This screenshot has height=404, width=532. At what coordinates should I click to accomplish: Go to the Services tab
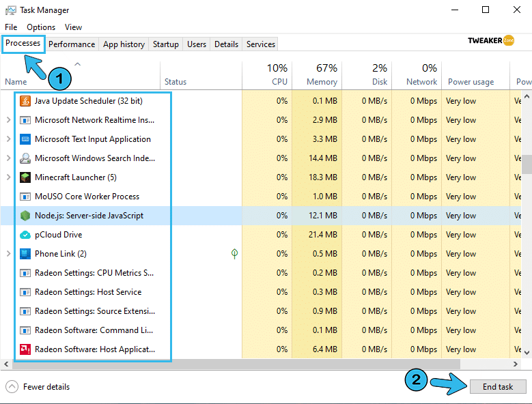[261, 44]
